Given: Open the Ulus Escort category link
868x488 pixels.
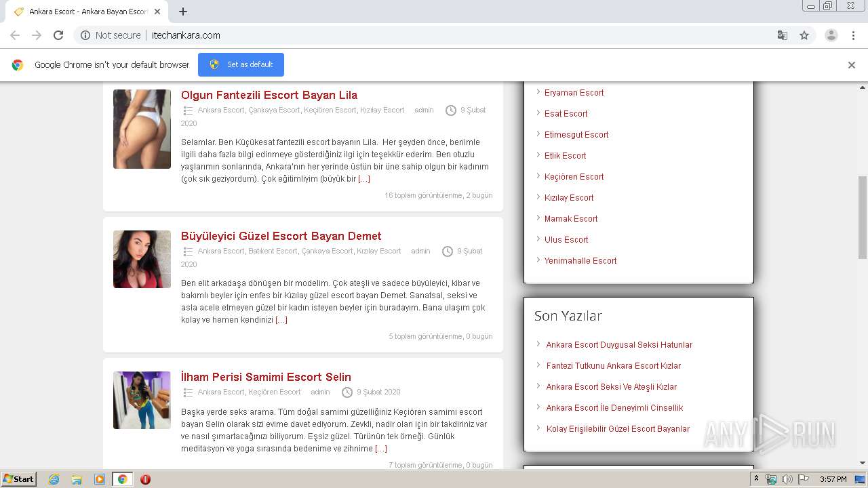Looking at the screenshot, I should [x=566, y=240].
